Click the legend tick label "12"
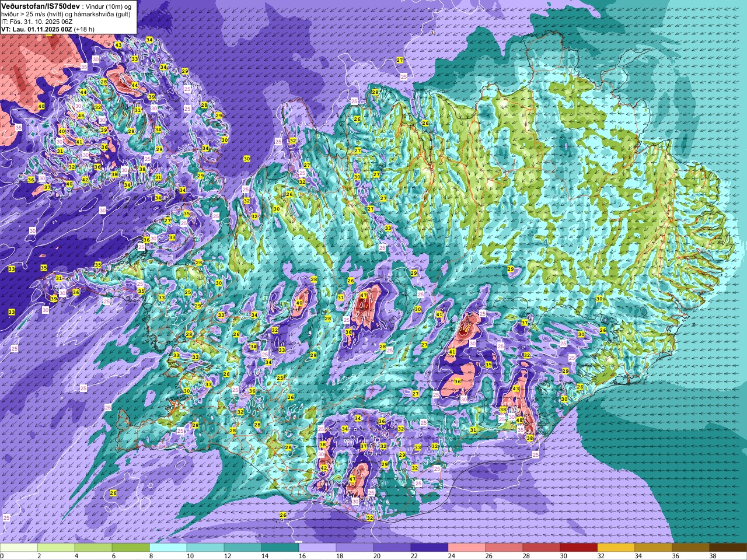Viewport: 747px width, 560px height. pyautogui.click(x=228, y=556)
